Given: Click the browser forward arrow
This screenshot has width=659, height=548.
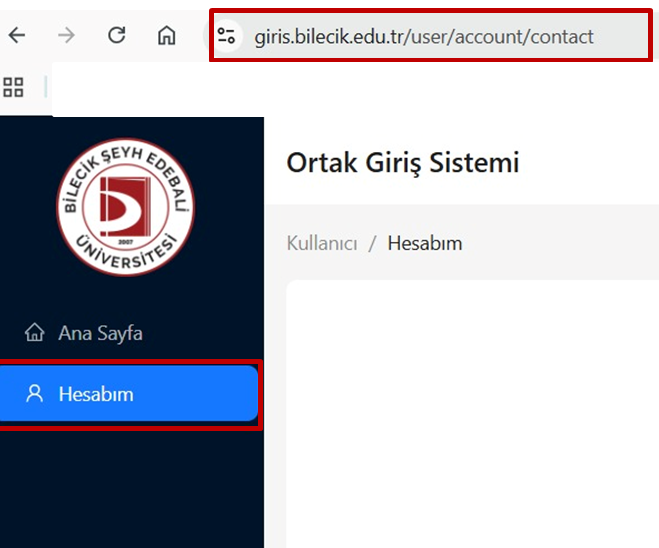Looking at the screenshot, I should (x=67, y=36).
